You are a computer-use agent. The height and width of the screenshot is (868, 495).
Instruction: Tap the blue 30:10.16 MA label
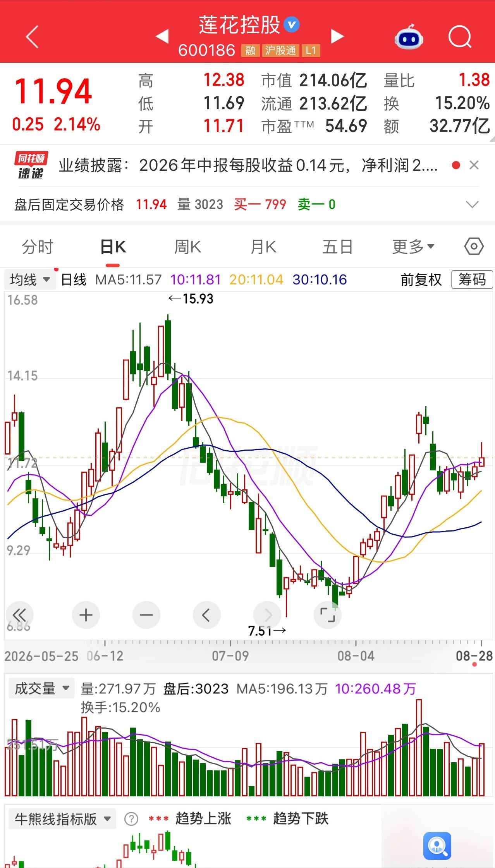pos(320,280)
